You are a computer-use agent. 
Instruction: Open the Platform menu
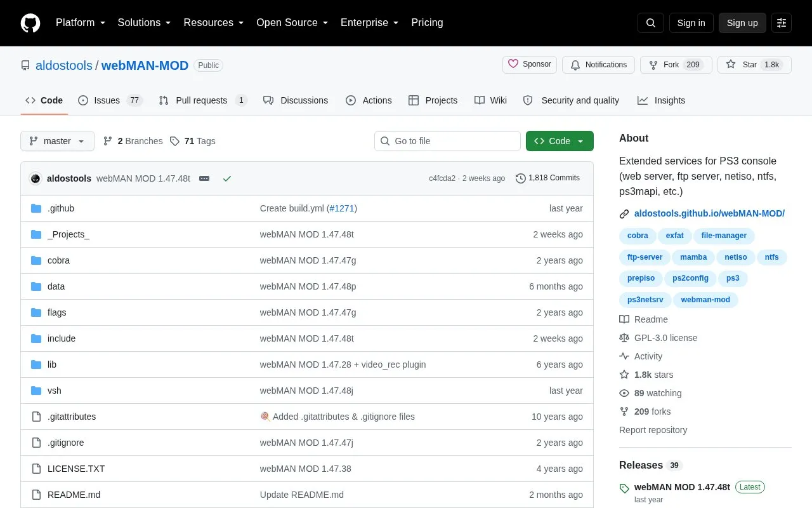pyautogui.click(x=81, y=23)
